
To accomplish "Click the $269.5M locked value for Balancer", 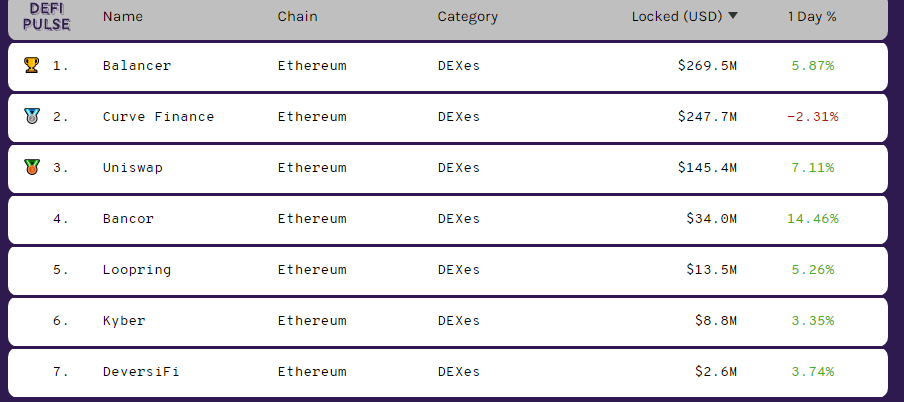I will (x=707, y=65).
